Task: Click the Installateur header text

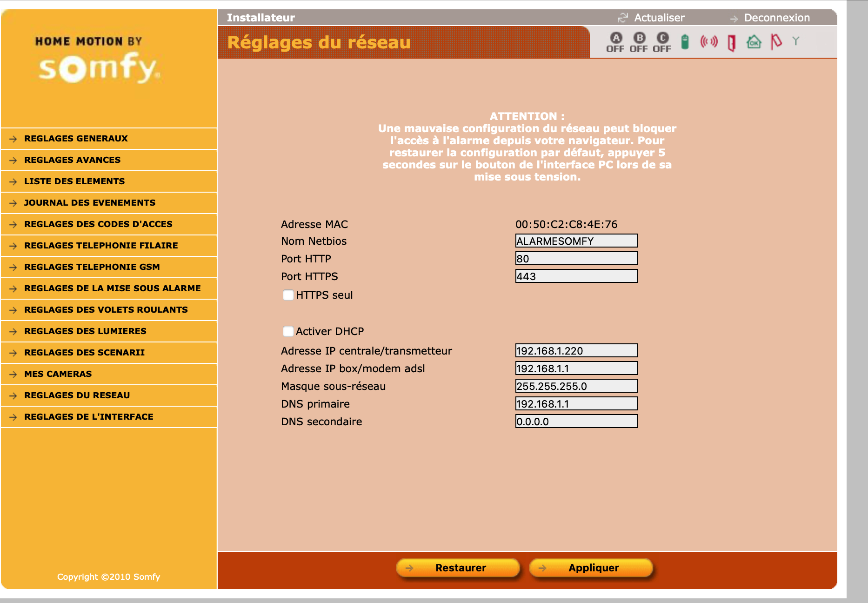Action: pyautogui.click(x=261, y=18)
